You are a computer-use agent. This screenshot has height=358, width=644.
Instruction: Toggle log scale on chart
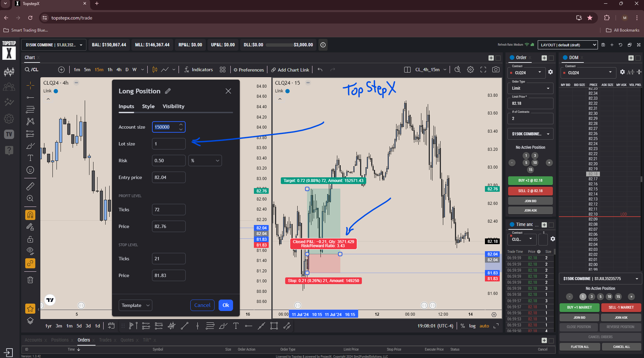472,326
